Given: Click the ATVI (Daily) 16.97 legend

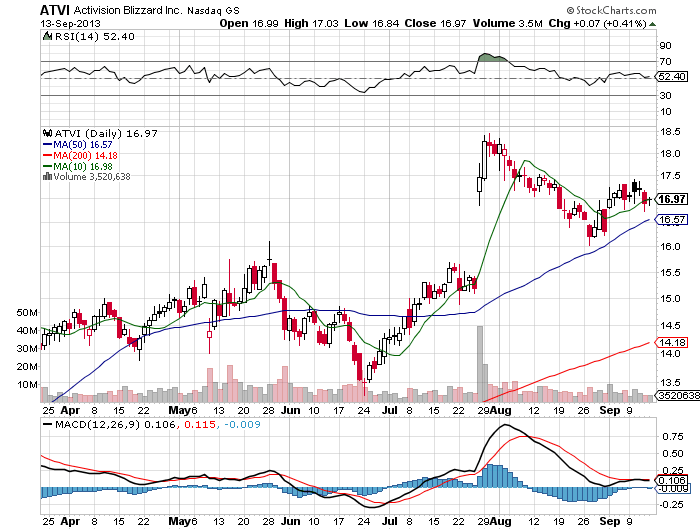Looking at the screenshot, I should [106, 134].
